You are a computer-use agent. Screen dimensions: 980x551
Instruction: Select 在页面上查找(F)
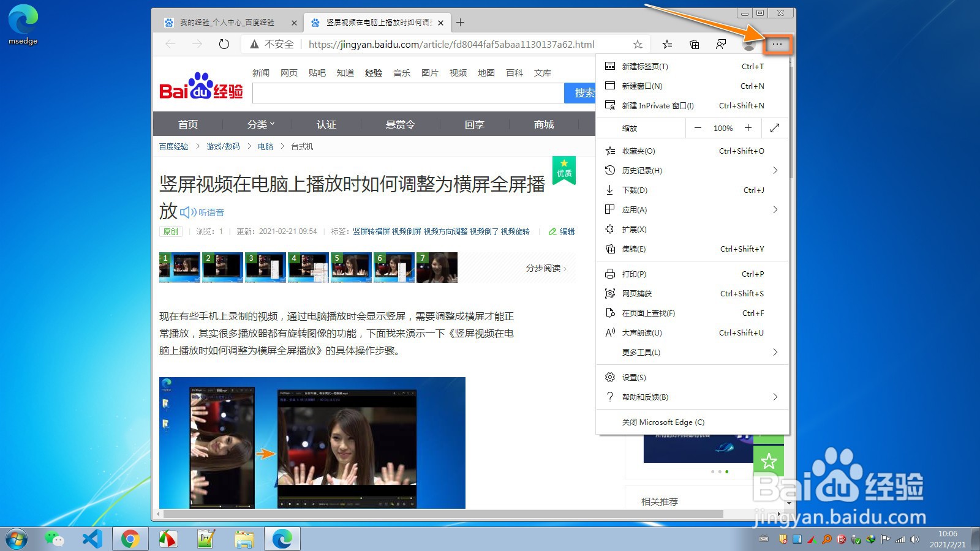click(692, 313)
